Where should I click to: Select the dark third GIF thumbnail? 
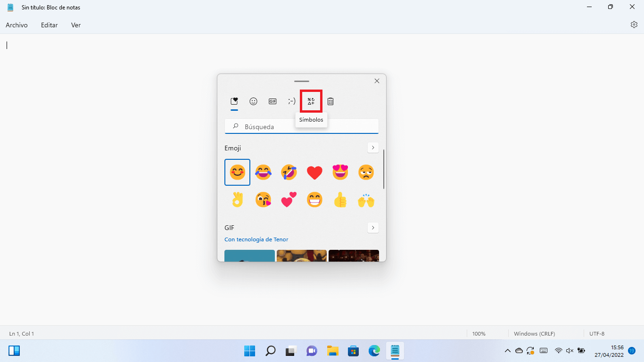click(x=354, y=255)
